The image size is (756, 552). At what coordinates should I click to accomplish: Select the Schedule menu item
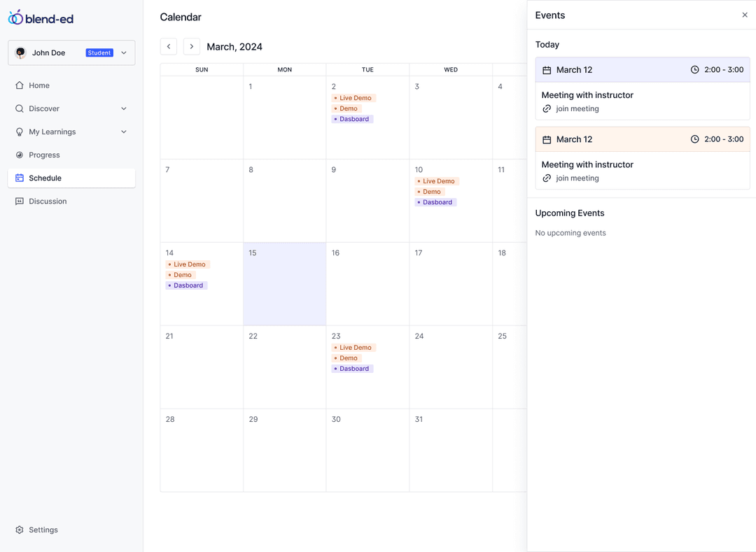71,178
